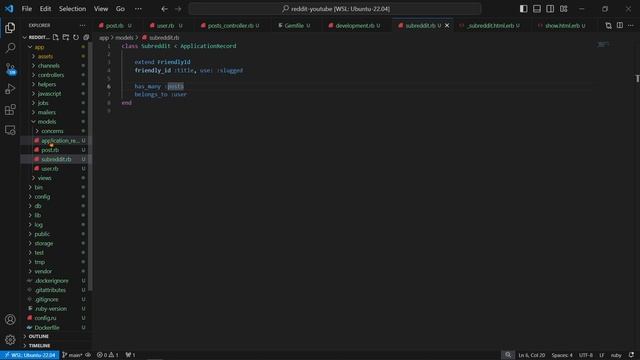Open the File menu
640x360 pixels.
[x=27, y=9]
